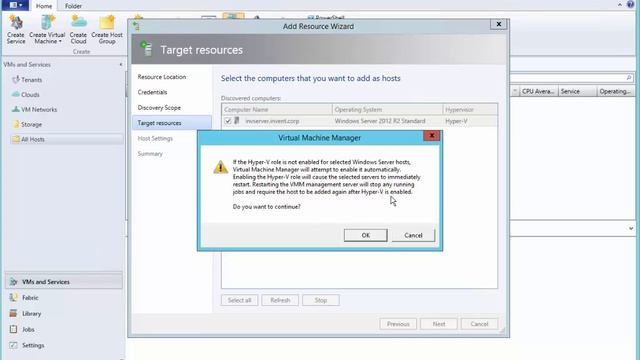Toggle checkbox for invserver.invent.corp
Image resolution: width=640 pixels, height=360 pixels.
coord(228,121)
